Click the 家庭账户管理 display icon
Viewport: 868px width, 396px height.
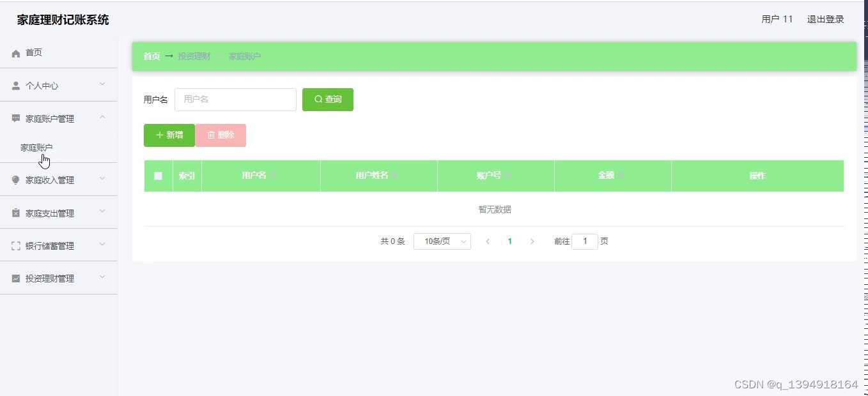[15, 118]
